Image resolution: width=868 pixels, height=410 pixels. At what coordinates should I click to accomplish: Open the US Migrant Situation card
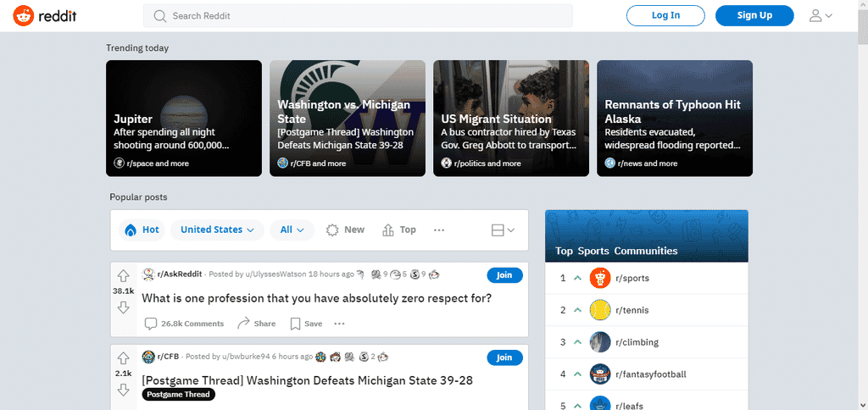point(511,119)
